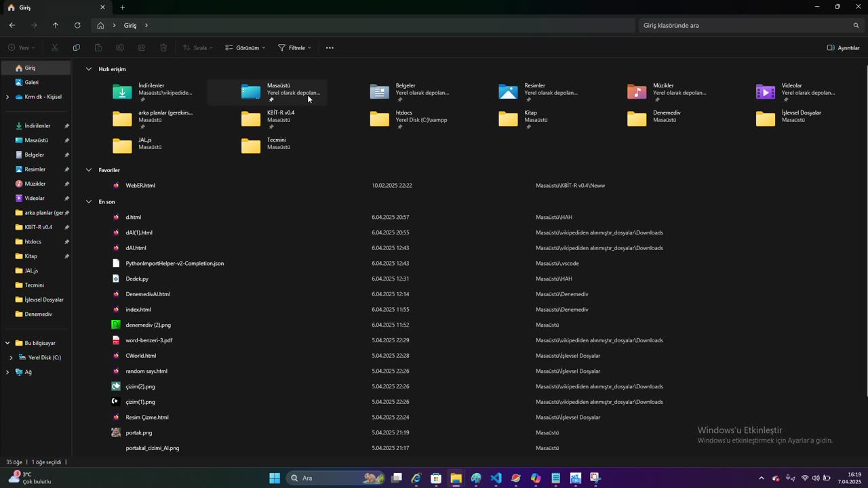This screenshot has height=488, width=868.
Task: Open a new File Explorer tab
Action: pyautogui.click(x=122, y=7)
